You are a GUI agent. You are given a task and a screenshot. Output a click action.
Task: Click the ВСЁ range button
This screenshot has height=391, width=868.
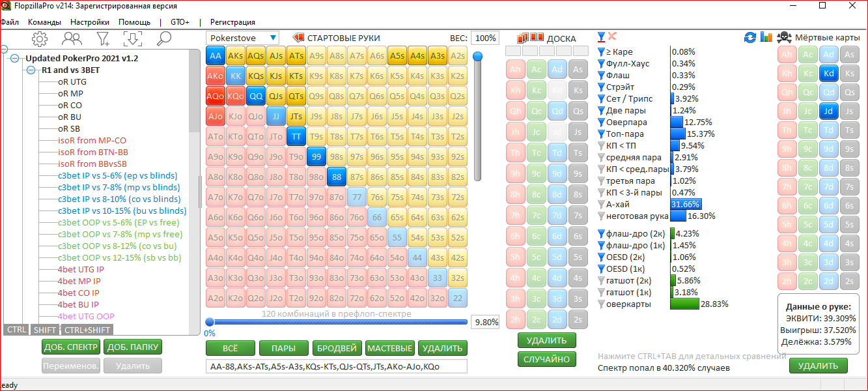[230, 348]
